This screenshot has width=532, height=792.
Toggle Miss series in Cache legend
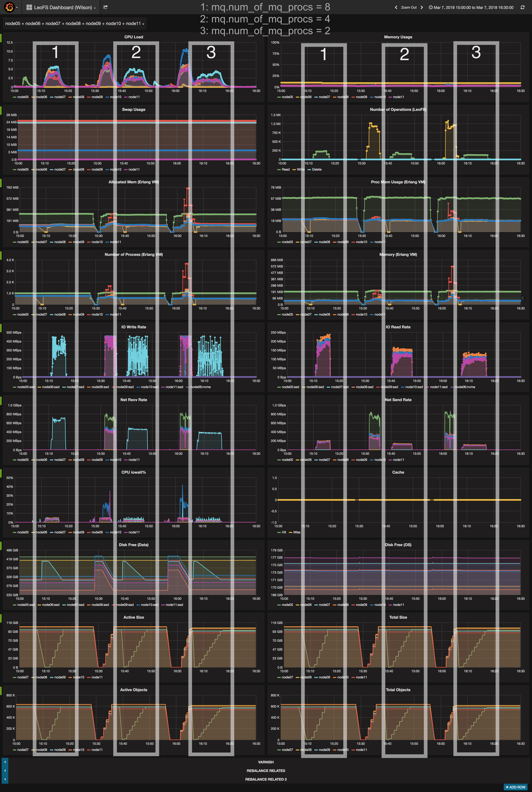click(x=297, y=532)
